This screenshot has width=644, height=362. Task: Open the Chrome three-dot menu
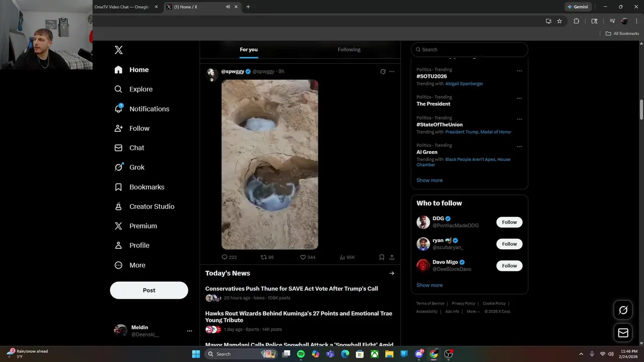(636, 21)
